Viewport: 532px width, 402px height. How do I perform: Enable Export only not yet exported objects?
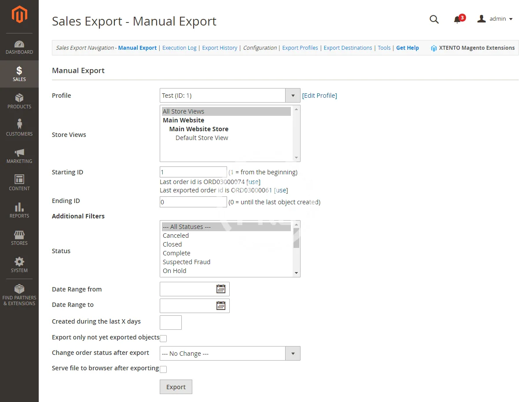[163, 339]
